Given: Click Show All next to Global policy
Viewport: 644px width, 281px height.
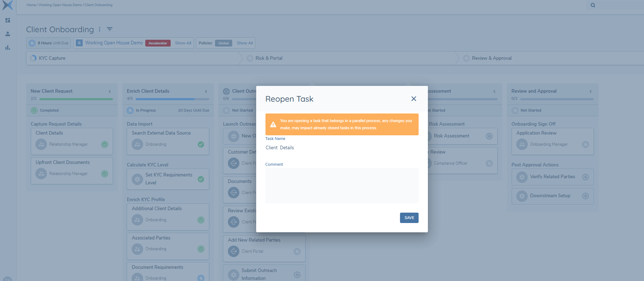Looking at the screenshot, I should (245, 43).
